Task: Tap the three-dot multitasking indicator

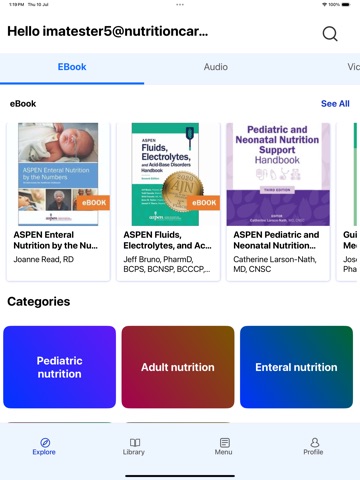Action: point(180,5)
